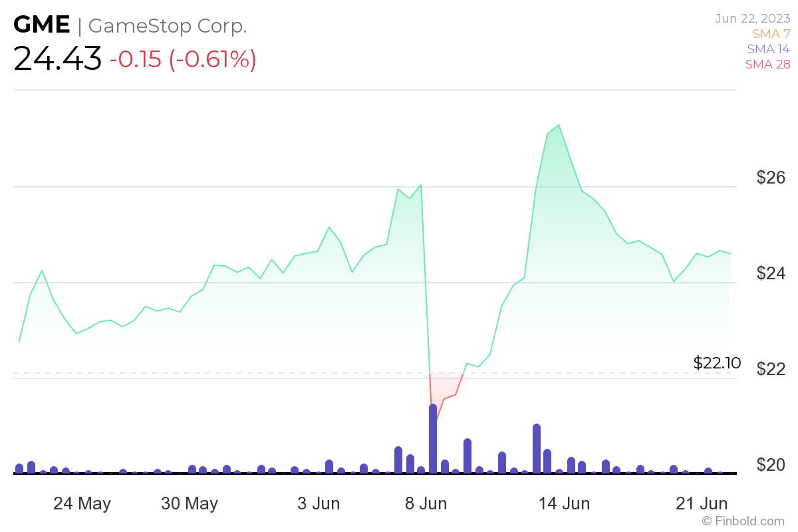Click the 24 May x-axis label
The width and height of the screenshot is (798, 532).
coord(82,503)
